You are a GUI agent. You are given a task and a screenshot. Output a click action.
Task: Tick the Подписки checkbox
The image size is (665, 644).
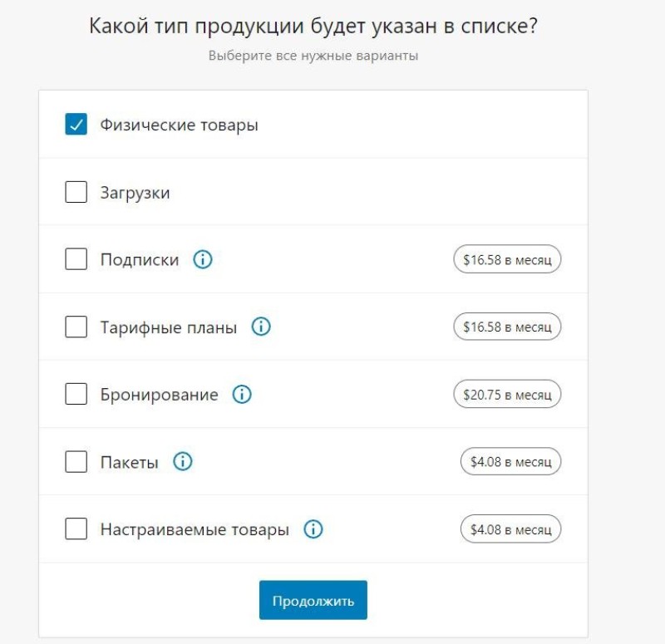click(76, 258)
